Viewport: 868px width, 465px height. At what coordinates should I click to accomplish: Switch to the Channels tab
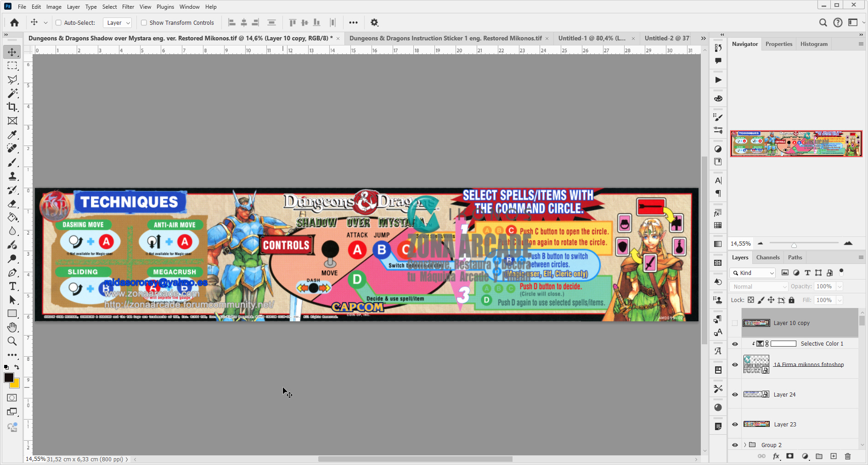pos(768,258)
